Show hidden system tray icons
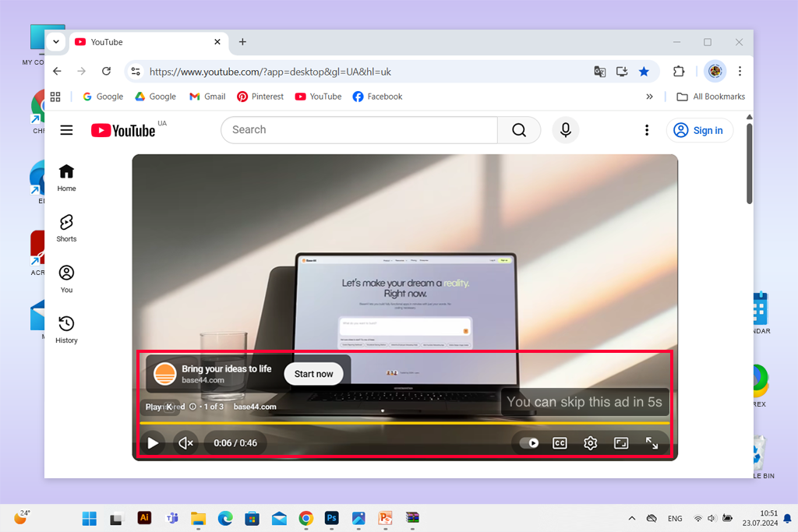Viewport: 798px width, 532px height. click(x=631, y=518)
